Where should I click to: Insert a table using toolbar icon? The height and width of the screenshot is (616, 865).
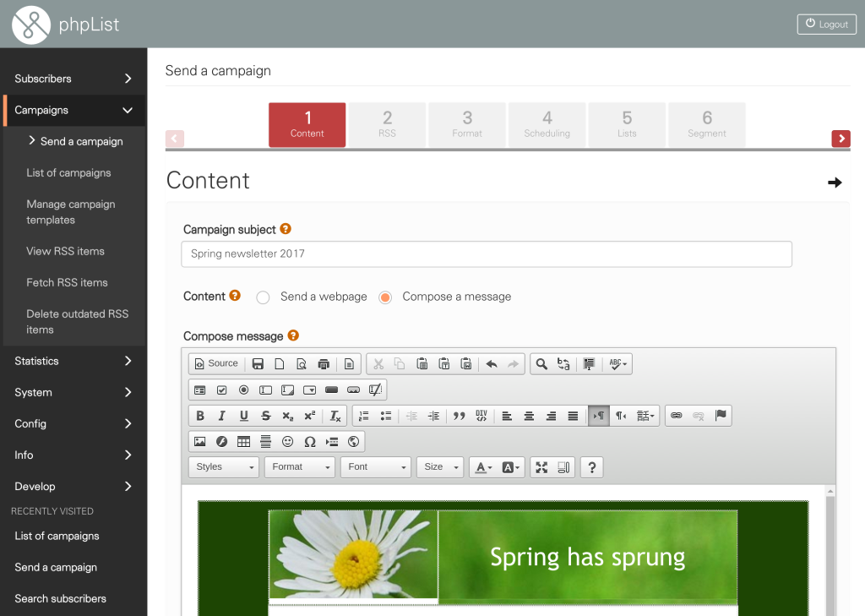pos(243,441)
